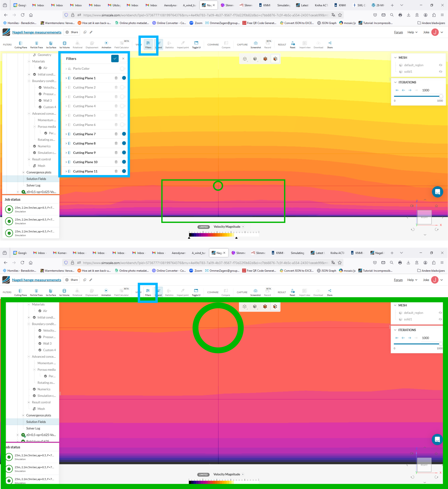
Task: Expand the Parts Color filter chevron
Action: click(x=66, y=69)
